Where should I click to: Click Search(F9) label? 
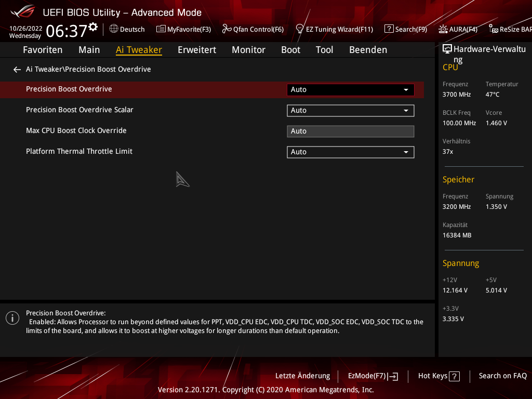[411, 30]
